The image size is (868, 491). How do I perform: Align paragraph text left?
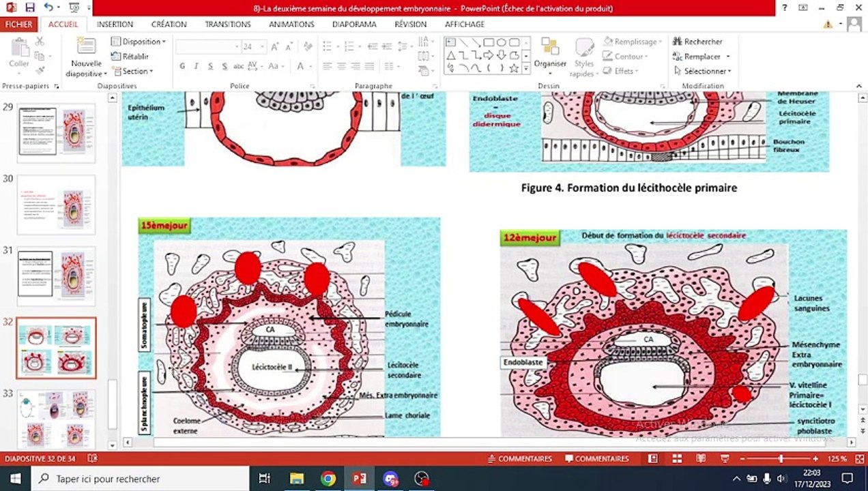[x=328, y=66]
